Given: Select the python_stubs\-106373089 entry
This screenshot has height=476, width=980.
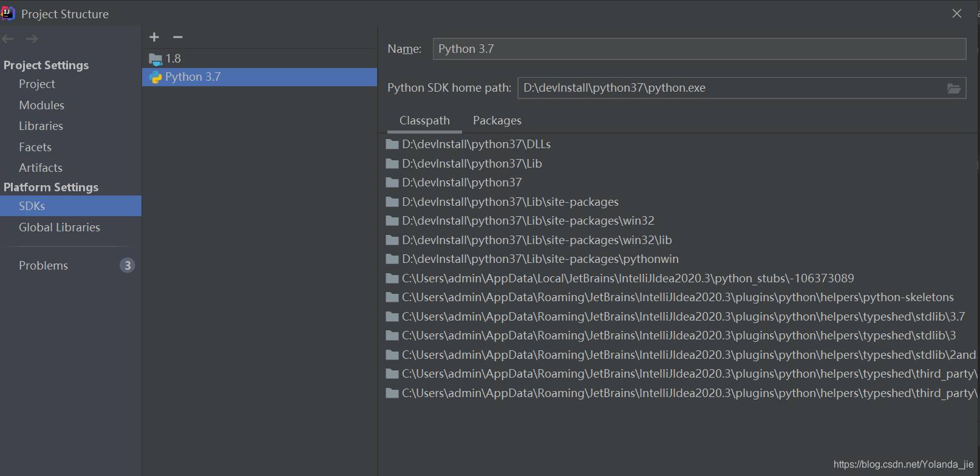Looking at the screenshot, I should [628, 279].
